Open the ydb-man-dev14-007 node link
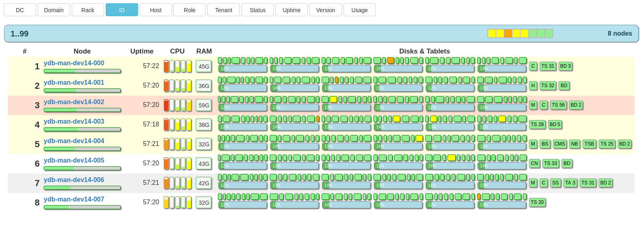Viewport: 644px width, 225px height. click(x=74, y=199)
